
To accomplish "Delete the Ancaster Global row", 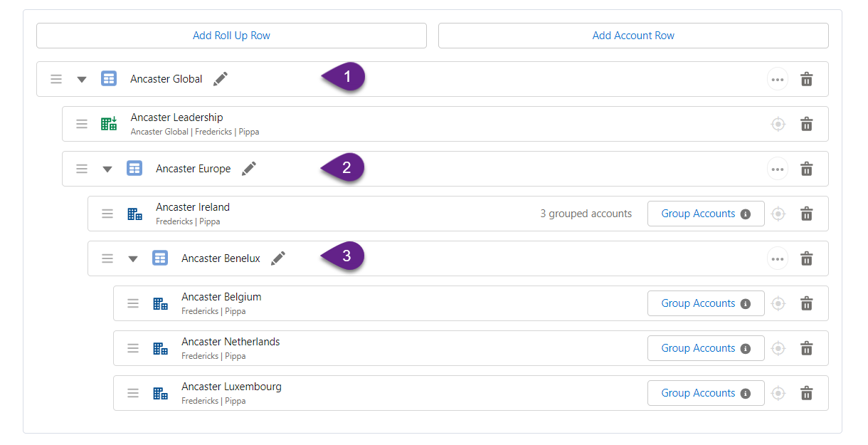I will [806, 79].
